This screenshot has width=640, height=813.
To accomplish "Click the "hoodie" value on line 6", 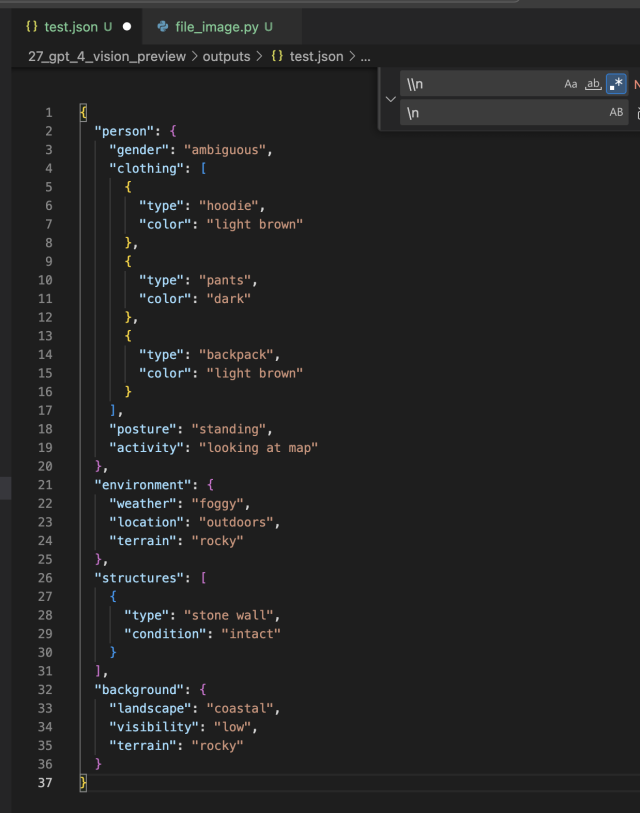I will (x=229, y=206).
